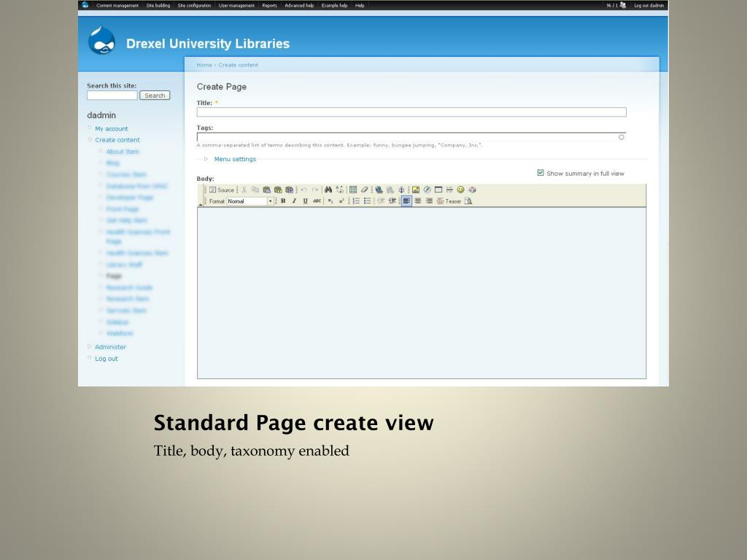This screenshot has width=747, height=560.
Task: Toggle the numbered list icon
Action: click(x=356, y=201)
